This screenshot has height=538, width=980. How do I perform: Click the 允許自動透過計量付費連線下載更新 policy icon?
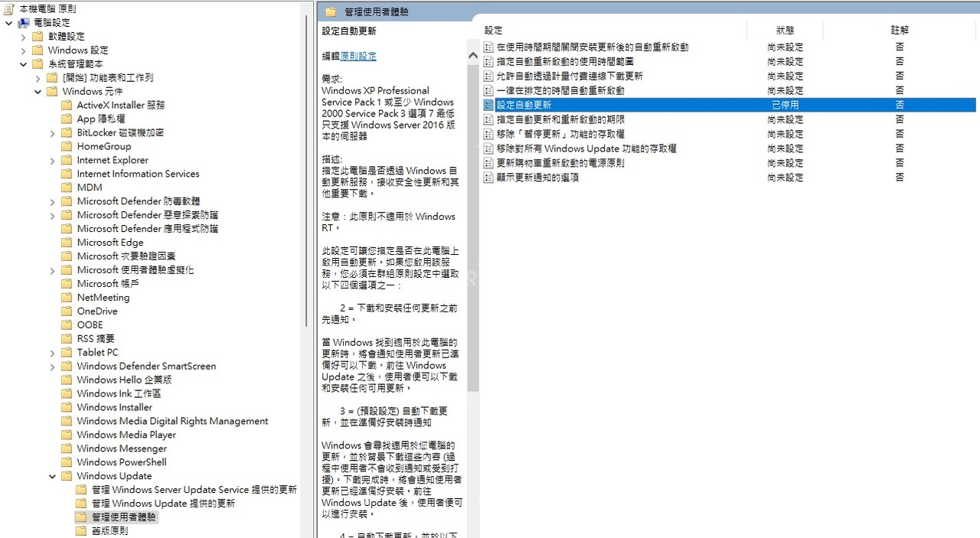click(x=488, y=76)
